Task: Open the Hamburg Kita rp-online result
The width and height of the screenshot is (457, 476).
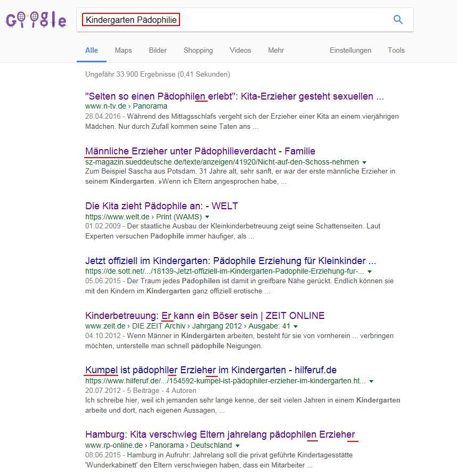Action: pyautogui.click(x=220, y=434)
